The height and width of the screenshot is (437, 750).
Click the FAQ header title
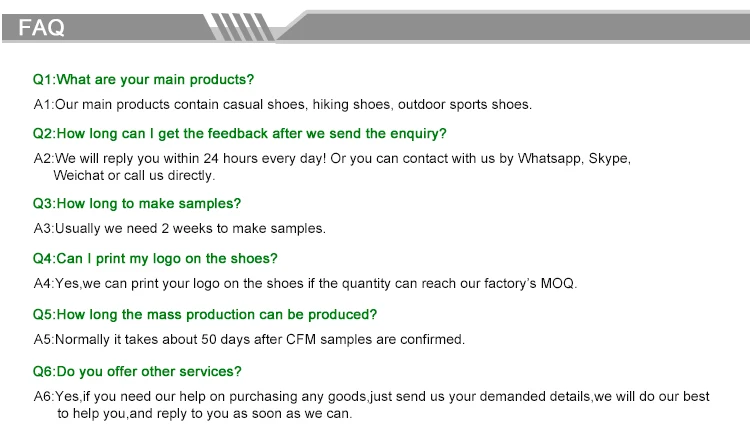click(x=41, y=27)
